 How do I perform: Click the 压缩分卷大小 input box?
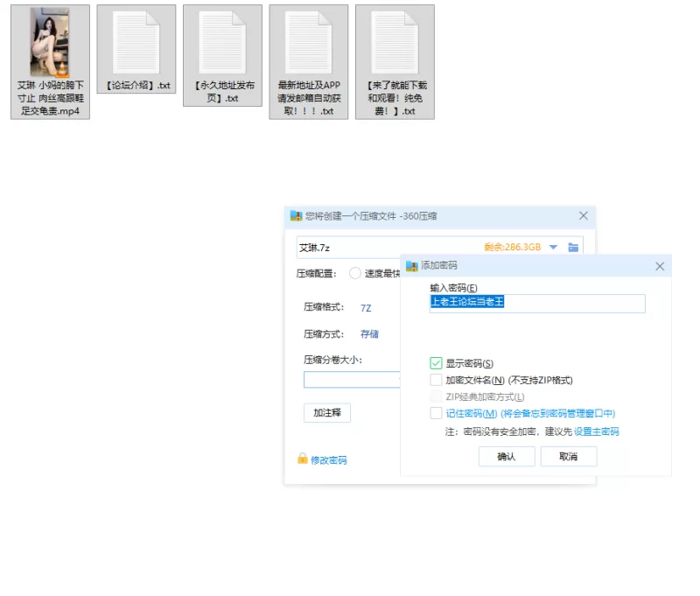click(x=352, y=380)
